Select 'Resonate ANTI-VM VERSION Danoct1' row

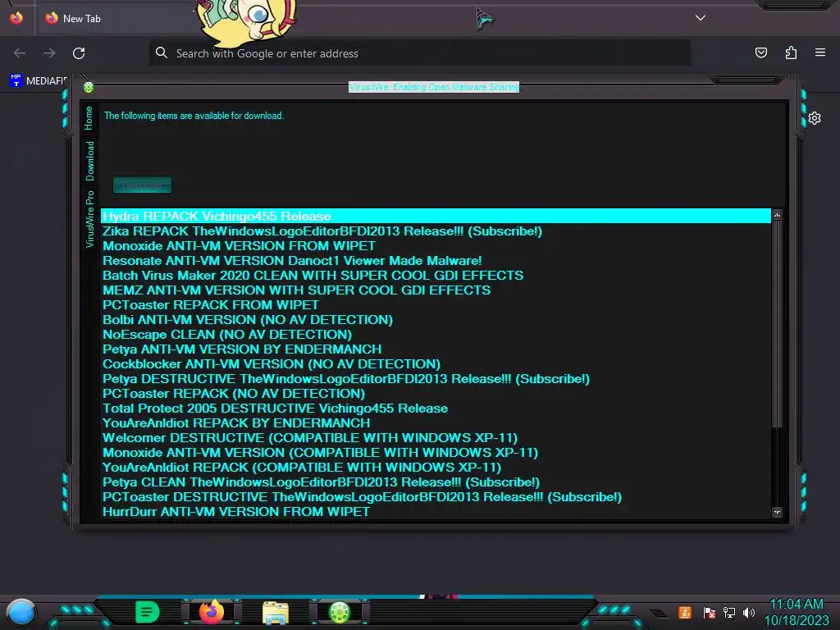point(436,261)
